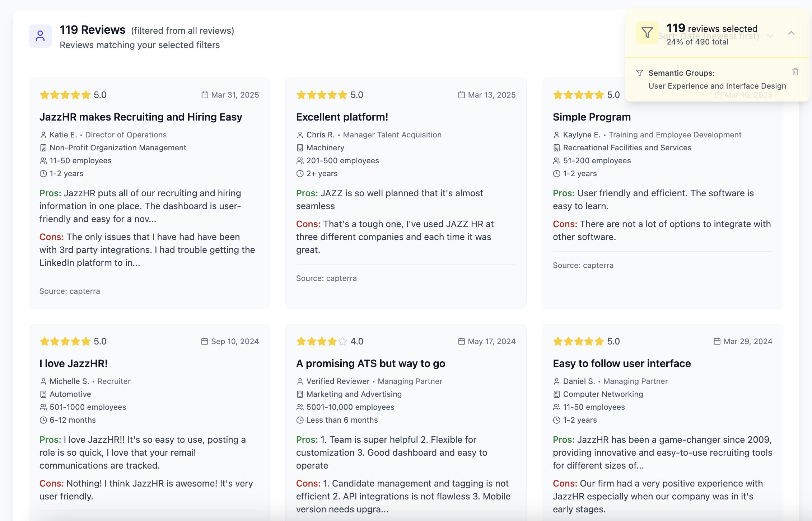The width and height of the screenshot is (812, 521).
Task: Click the "Excellent platform!" review heading
Action: point(342,117)
